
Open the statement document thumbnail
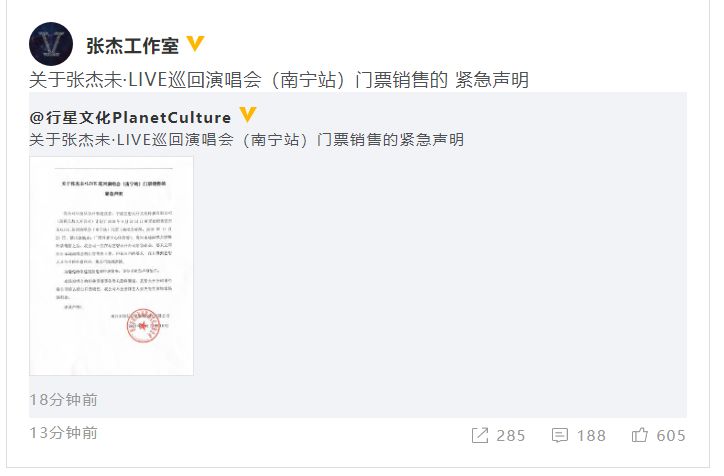pos(111,266)
